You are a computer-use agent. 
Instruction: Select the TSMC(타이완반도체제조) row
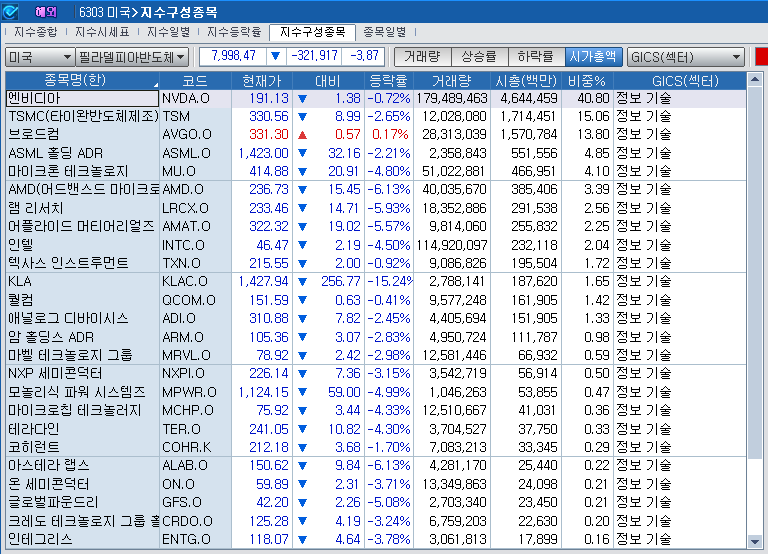[x=376, y=117]
